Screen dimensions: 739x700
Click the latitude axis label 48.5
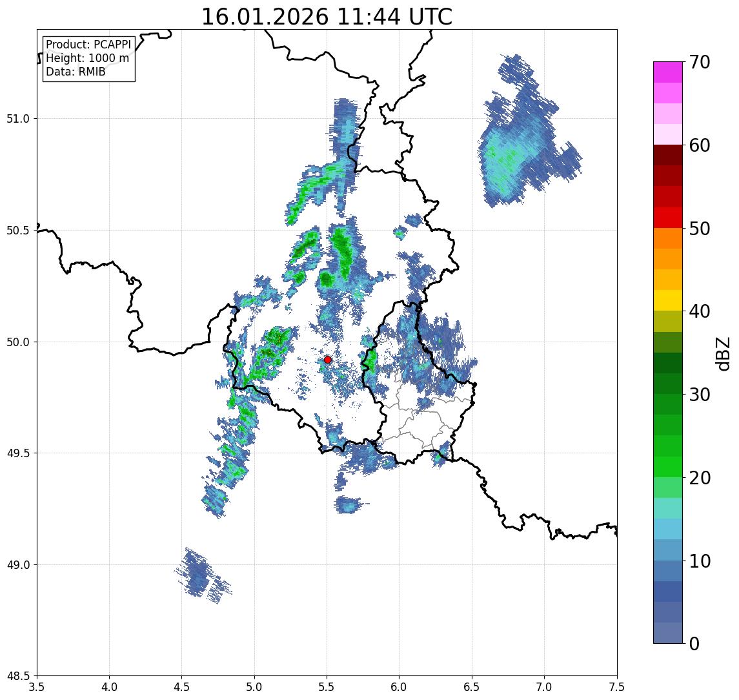pyautogui.click(x=18, y=676)
